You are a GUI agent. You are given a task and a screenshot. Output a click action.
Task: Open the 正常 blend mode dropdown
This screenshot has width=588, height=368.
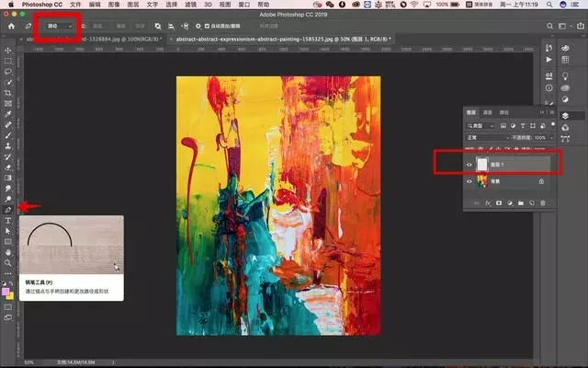pyautogui.click(x=485, y=137)
